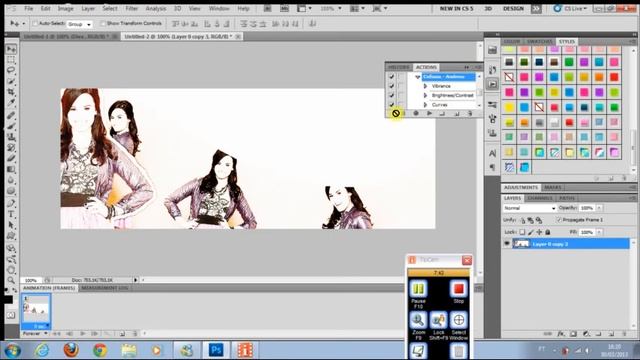
Task: Open the Filter menu
Action: [x=131, y=8]
